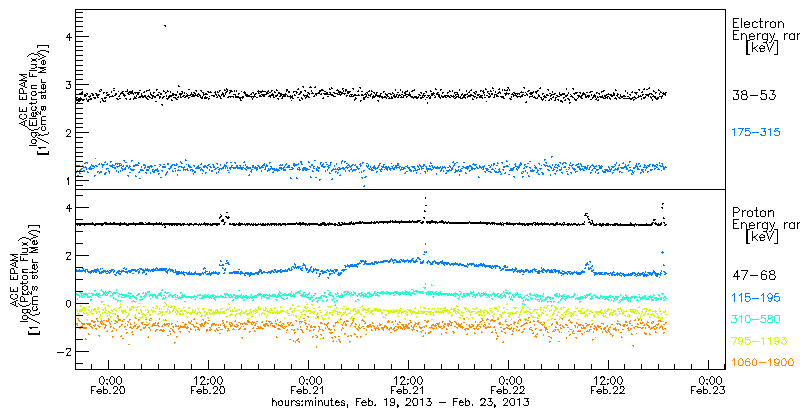Click the 175-315 electron energy label
Viewport: 800px width, 410px height.
pyautogui.click(x=756, y=133)
